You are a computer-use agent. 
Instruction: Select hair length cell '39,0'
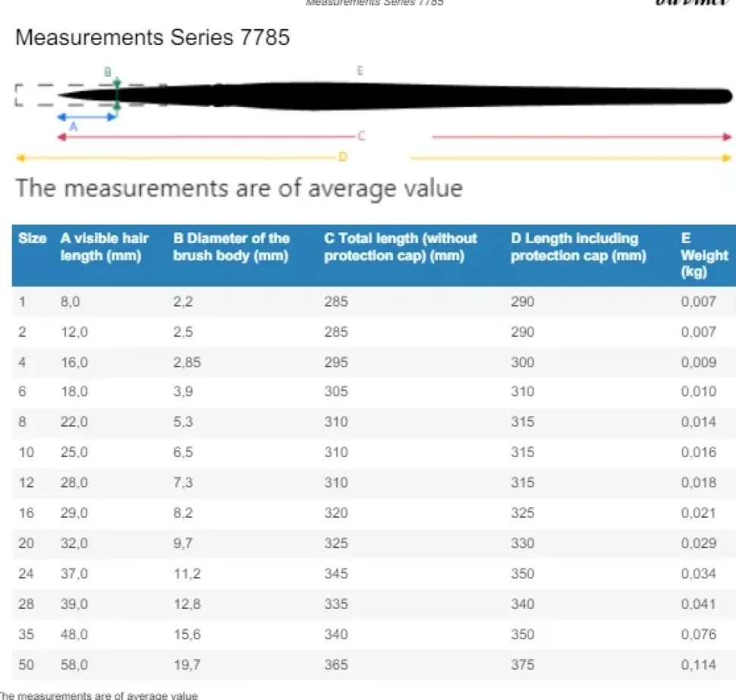tap(74, 604)
